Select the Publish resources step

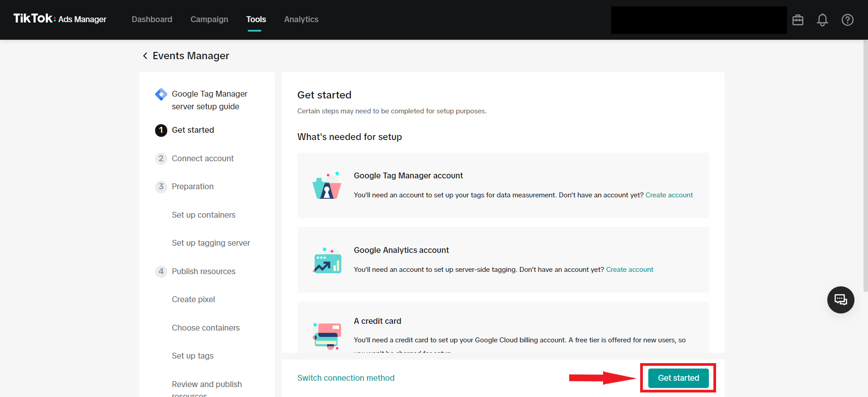[x=203, y=271]
